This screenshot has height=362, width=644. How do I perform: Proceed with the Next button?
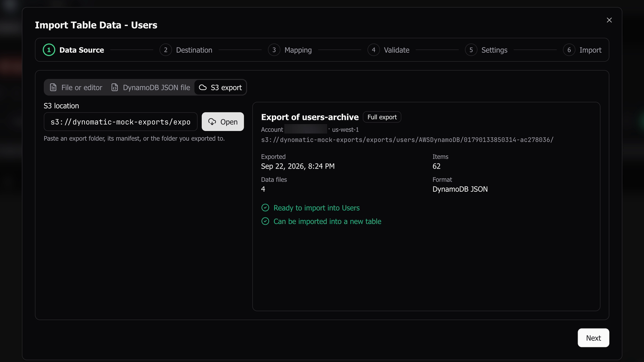click(x=593, y=338)
